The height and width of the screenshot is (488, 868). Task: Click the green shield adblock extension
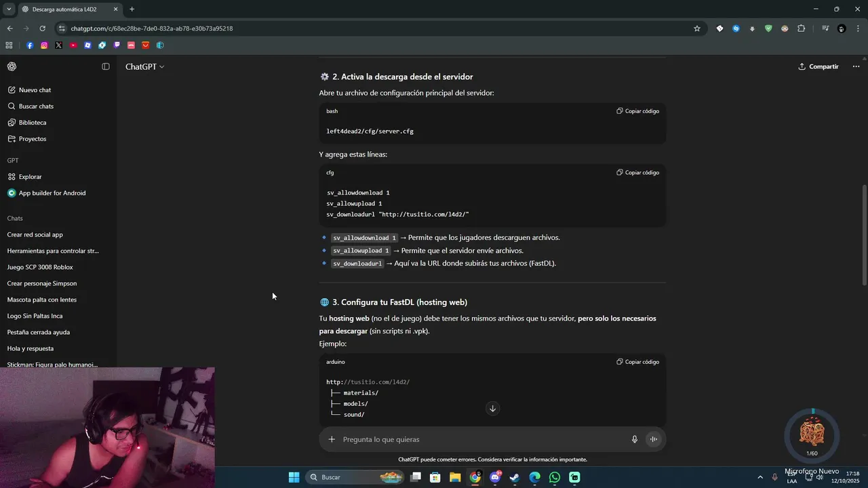tap(768, 28)
